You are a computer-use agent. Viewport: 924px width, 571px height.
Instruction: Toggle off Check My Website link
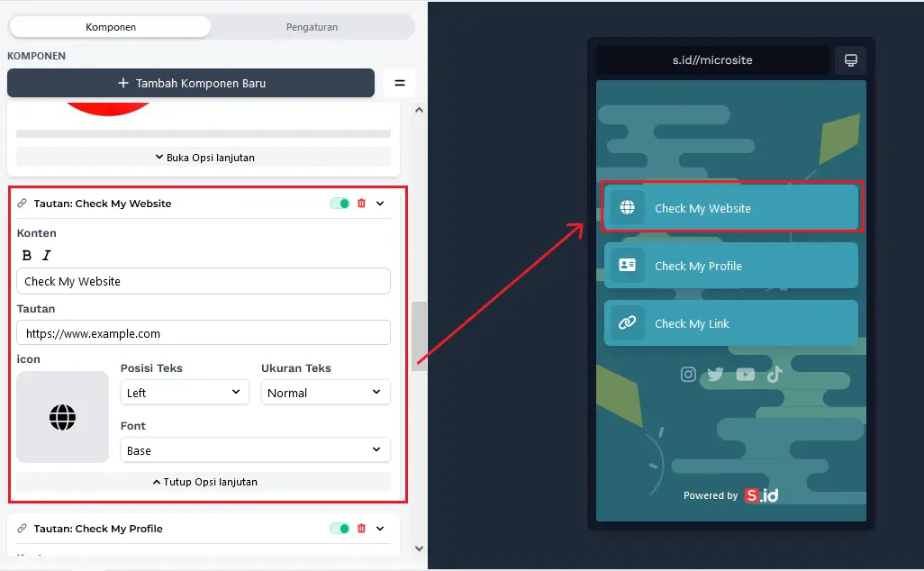(x=340, y=204)
